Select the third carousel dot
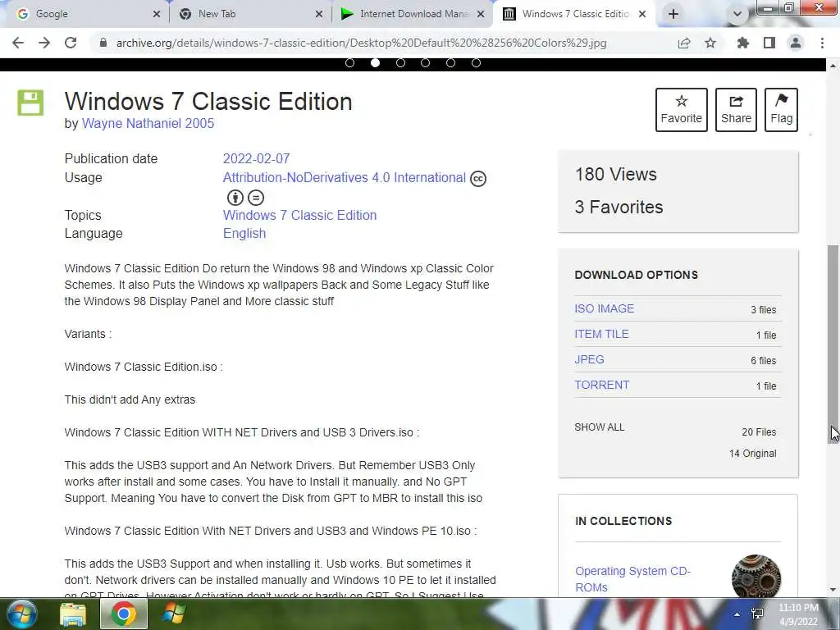The image size is (840, 630). coord(400,62)
